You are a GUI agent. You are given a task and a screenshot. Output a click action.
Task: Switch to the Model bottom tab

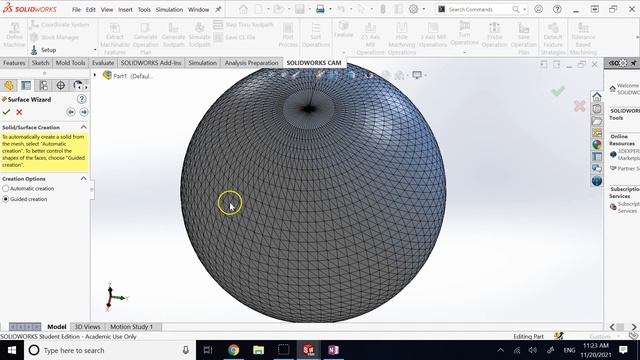[x=57, y=327]
